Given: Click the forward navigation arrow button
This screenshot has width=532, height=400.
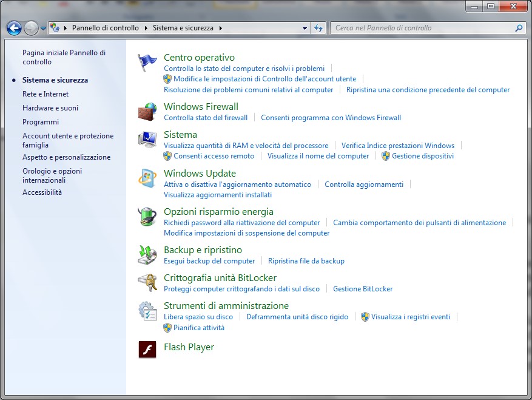Looking at the screenshot, I should (x=31, y=28).
